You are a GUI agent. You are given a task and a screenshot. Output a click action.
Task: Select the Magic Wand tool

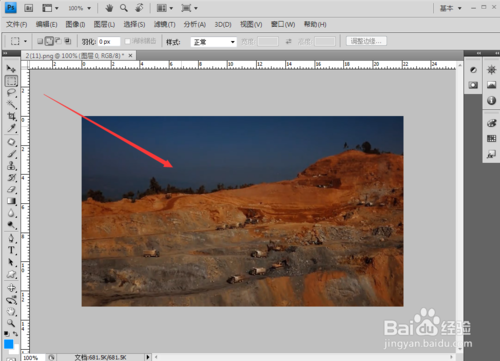coord(11,105)
